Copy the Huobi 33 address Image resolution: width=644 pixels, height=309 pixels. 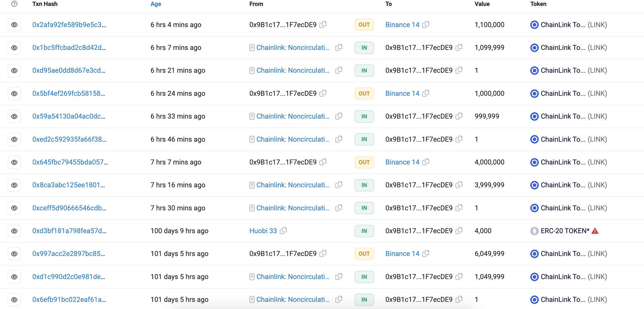point(283,230)
